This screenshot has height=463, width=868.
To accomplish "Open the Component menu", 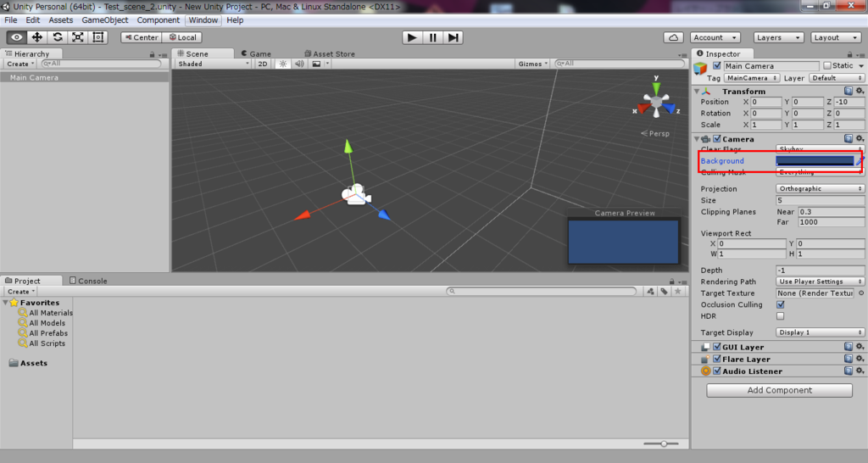I will pos(159,20).
